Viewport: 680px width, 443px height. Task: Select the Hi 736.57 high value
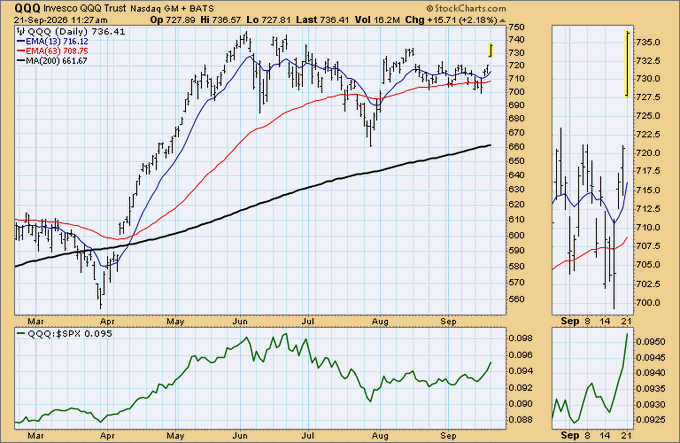coord(221,20)
